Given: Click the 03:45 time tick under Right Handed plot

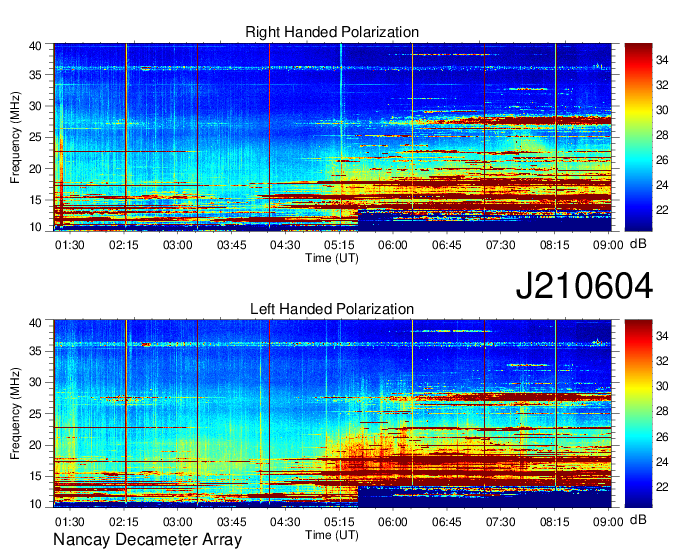Looking at the screenshot, I should point(232,245).
